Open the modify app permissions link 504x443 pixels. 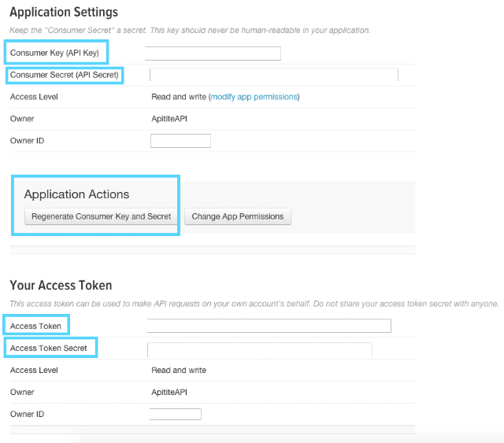pyautogui.click(x=254, y=97)
